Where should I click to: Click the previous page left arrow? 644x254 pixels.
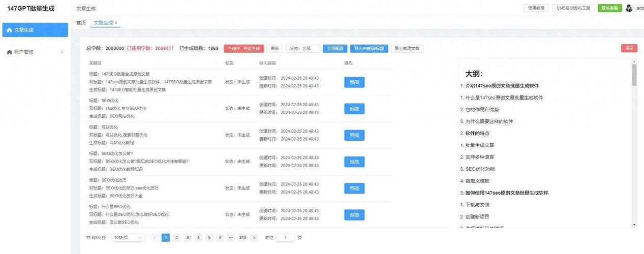pos(155,238)
